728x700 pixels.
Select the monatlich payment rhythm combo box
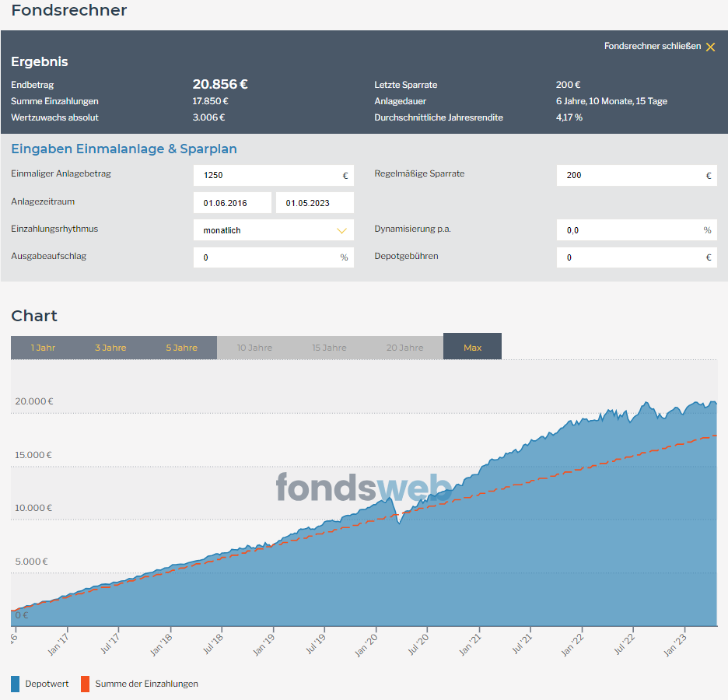[274, 229]
